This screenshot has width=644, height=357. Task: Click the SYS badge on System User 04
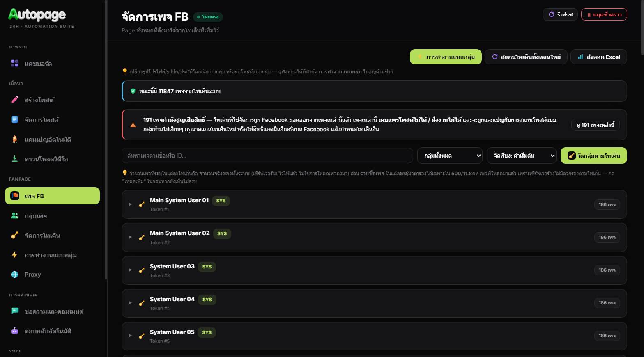click(207, 300)
